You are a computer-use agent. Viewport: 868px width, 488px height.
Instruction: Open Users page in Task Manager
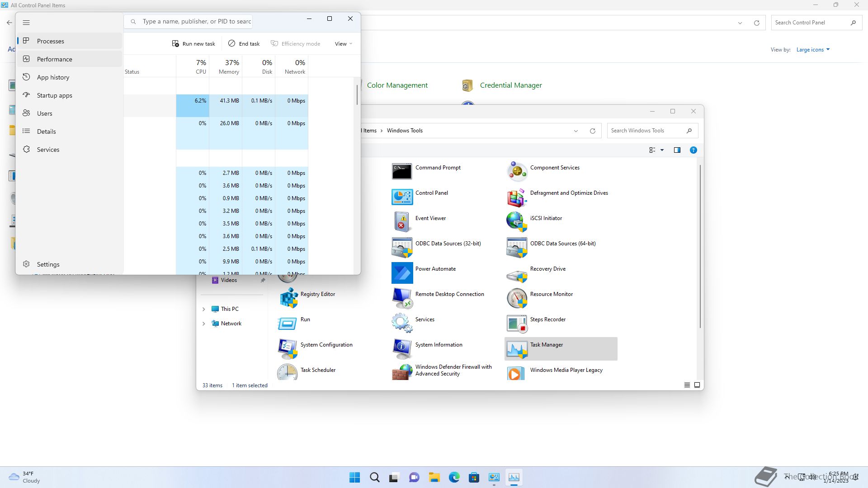(x=70, y=113)
